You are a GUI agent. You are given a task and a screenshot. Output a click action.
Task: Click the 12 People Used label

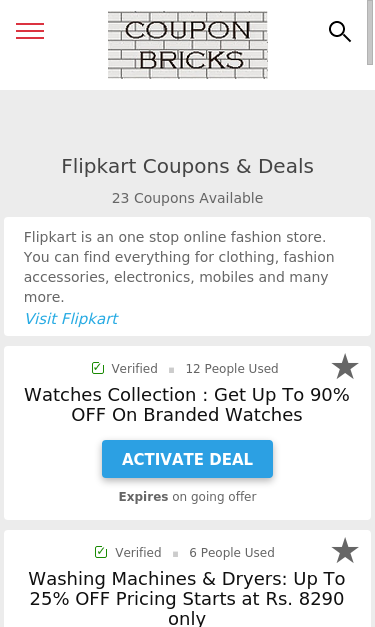[232, 369]
